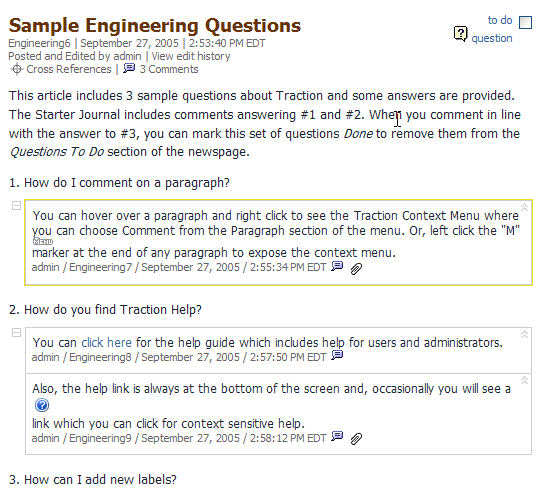This screenshot has width=541, height=499.
Task: Open the Cross References crosshair icon
Action: (x=17, y=69)
